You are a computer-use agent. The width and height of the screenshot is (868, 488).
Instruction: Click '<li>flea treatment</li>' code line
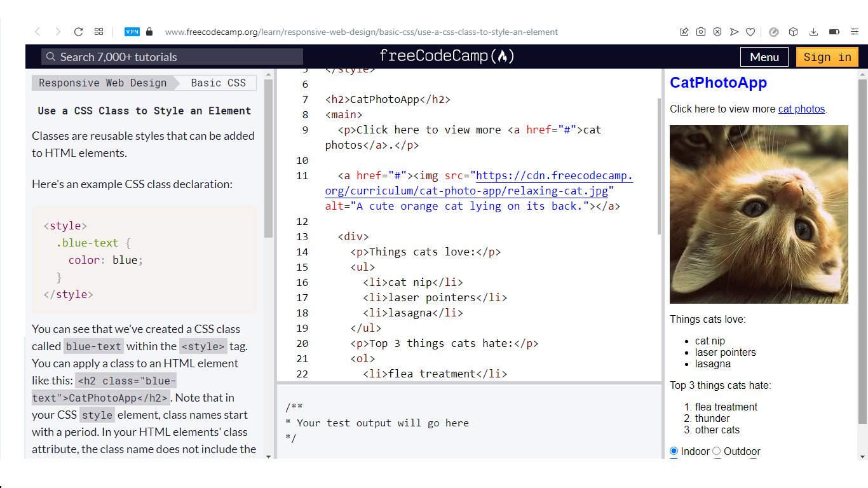point(435,374)
